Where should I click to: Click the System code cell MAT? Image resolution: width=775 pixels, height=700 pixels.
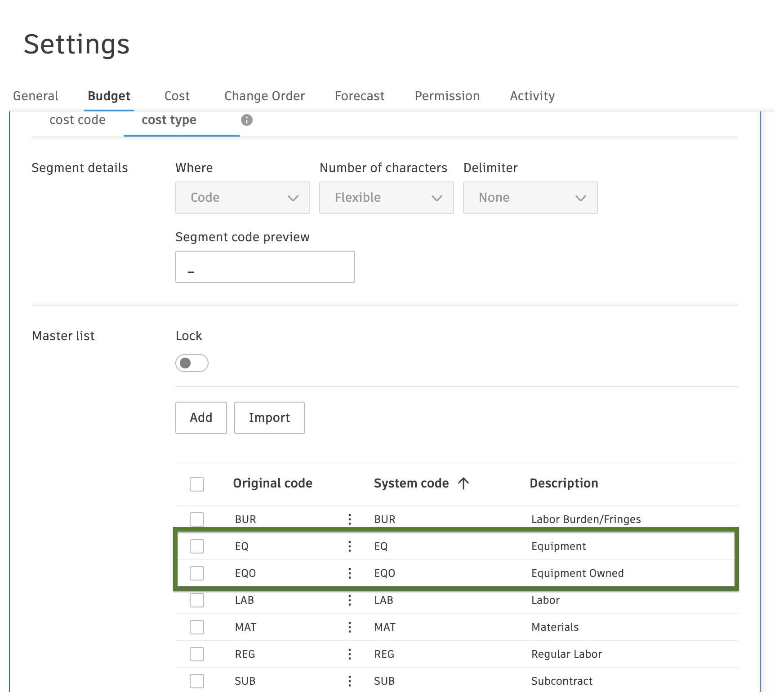pos(385,627)
